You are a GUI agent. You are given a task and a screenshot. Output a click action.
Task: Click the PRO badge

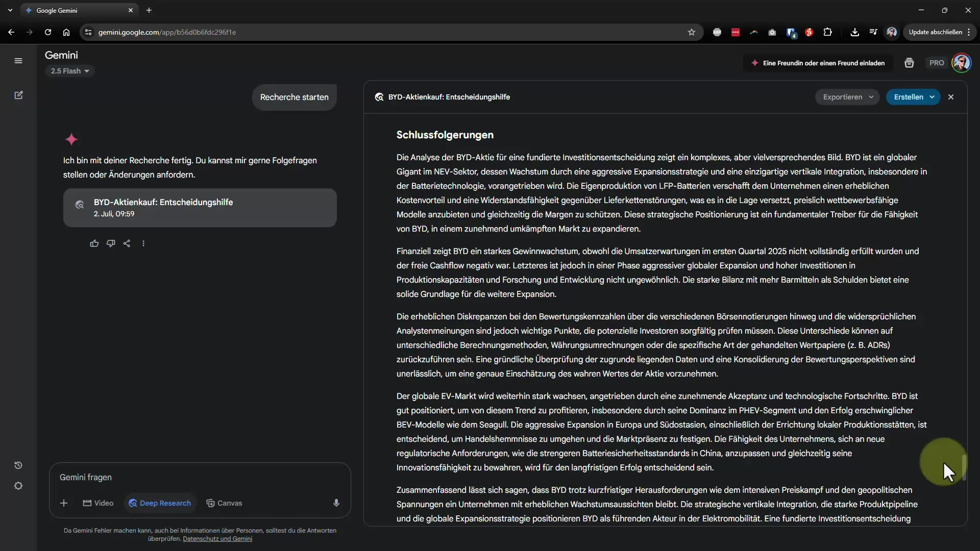pos(937,63)
